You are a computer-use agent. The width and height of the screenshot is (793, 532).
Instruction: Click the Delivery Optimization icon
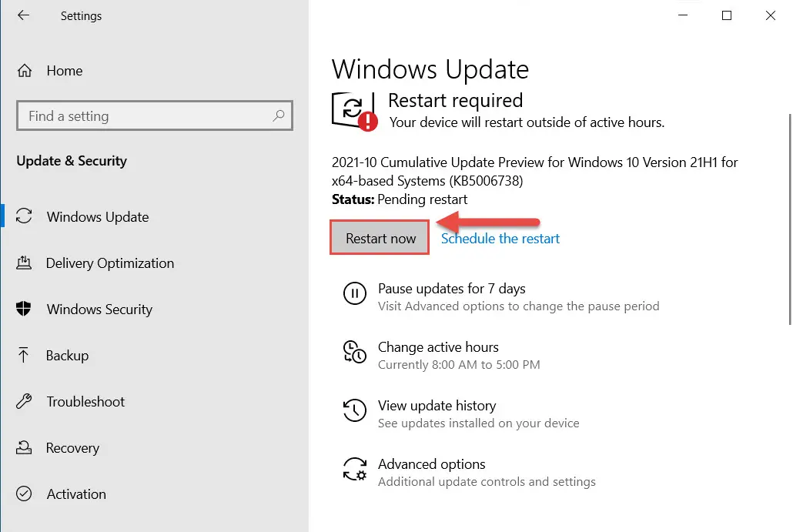point(24,263)
